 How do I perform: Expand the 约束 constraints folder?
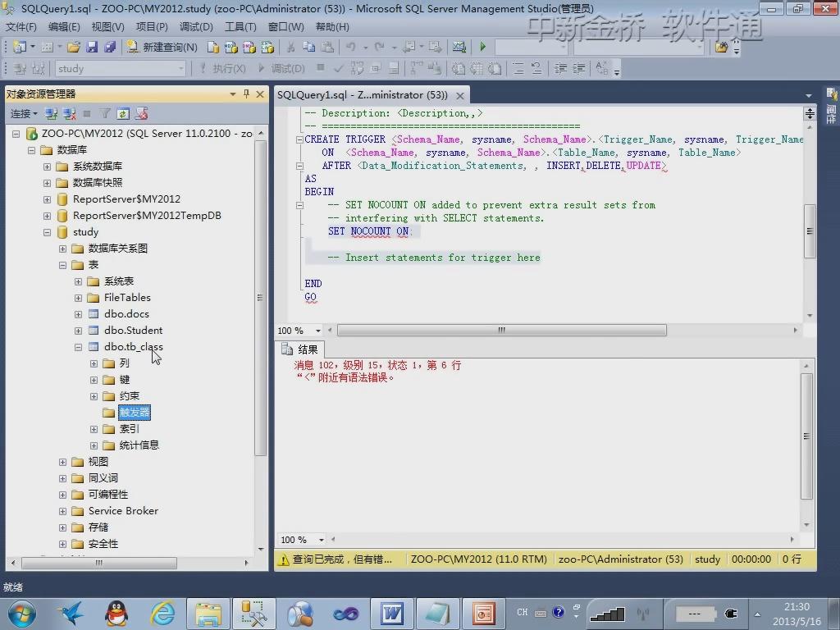pos(94,396)
